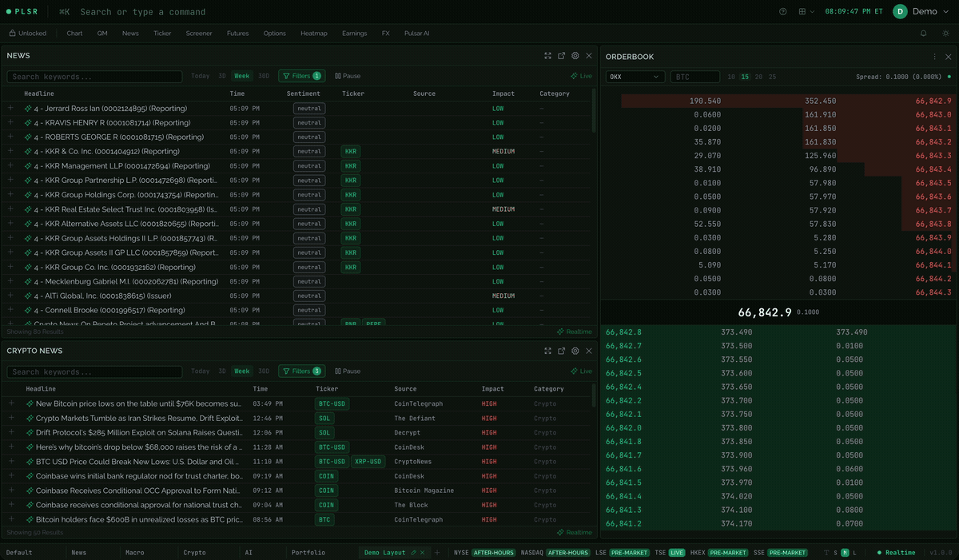The height and width of the screenshot is (560, 959).
Task: Select 3D range in News panel
Action: coord(222,76)
